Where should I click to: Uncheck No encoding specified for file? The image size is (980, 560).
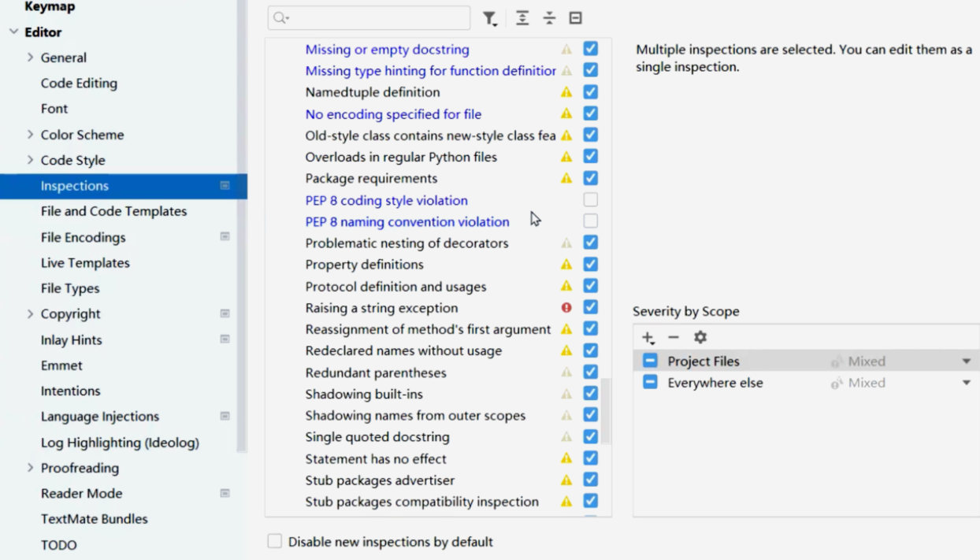[590, 113]
